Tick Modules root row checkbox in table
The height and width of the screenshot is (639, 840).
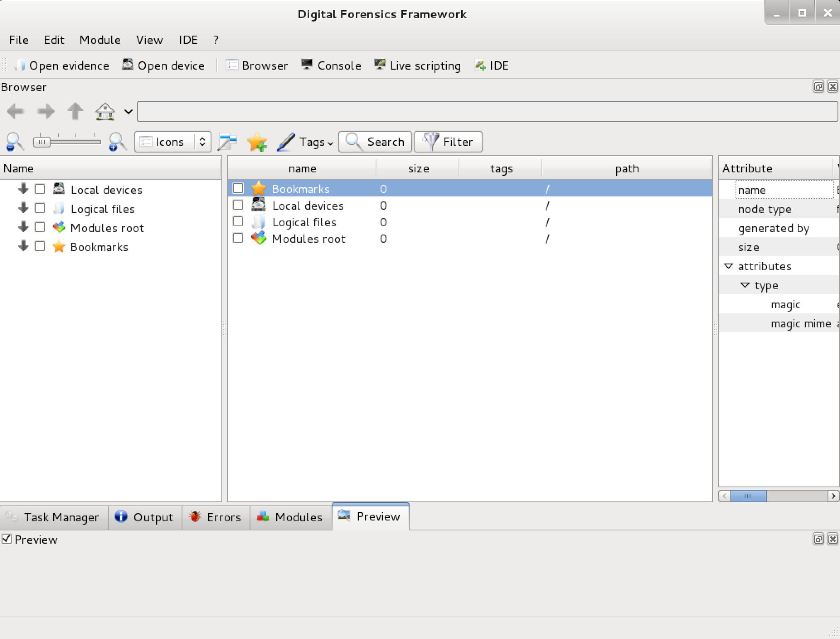(x=238, y=238)
